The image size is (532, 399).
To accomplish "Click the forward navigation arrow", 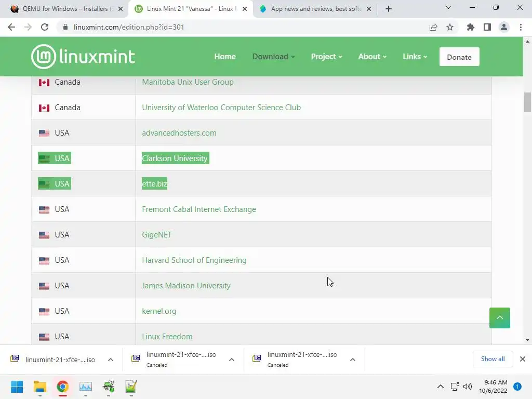I will point(28,27).
